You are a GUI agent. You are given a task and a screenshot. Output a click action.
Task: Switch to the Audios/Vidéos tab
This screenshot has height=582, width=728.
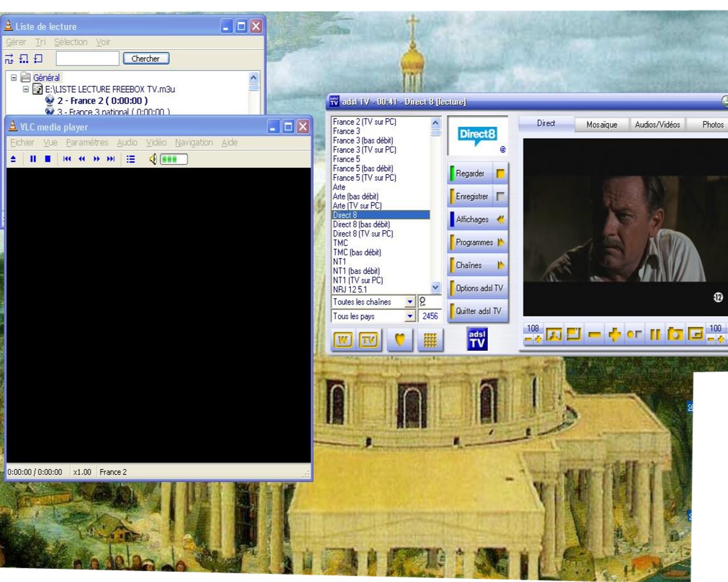[x=657, y=124]
